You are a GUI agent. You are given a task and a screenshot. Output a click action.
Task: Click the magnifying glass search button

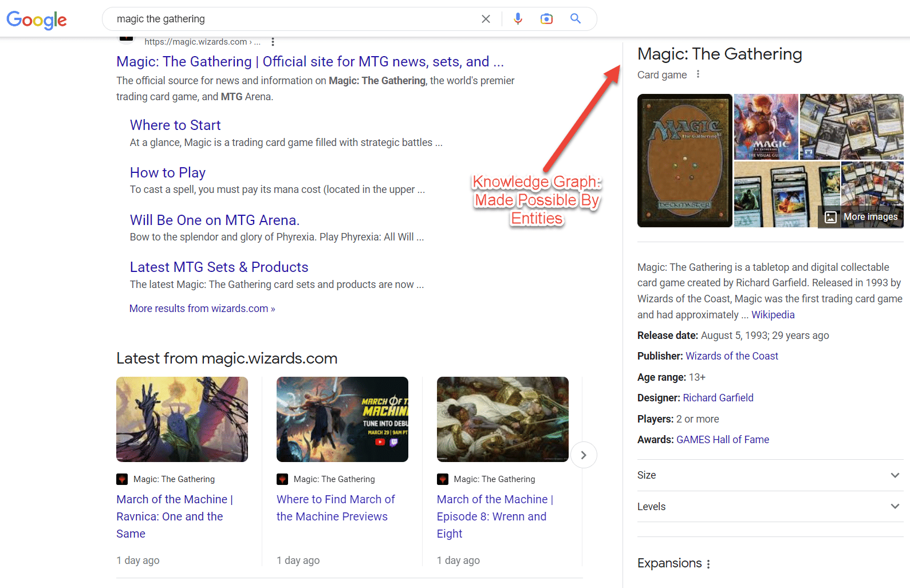pyautogui.click(x=576, y=19)
